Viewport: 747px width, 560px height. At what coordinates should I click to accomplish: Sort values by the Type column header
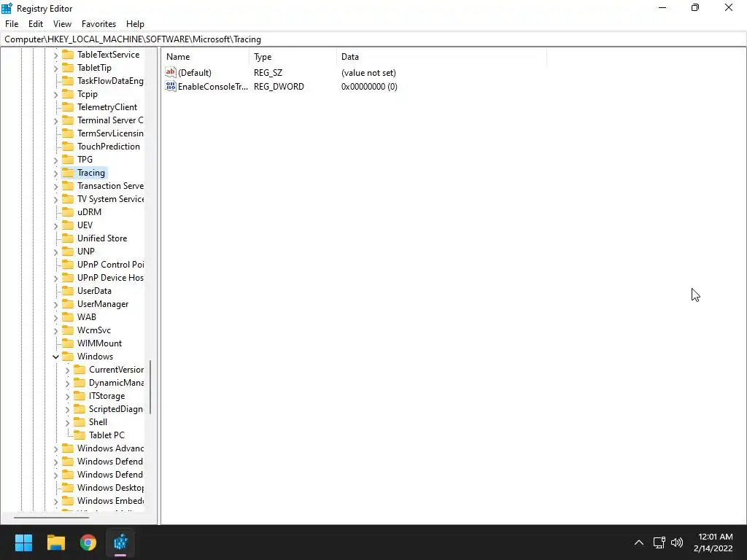pyautogui.click(x=293, y=57)
